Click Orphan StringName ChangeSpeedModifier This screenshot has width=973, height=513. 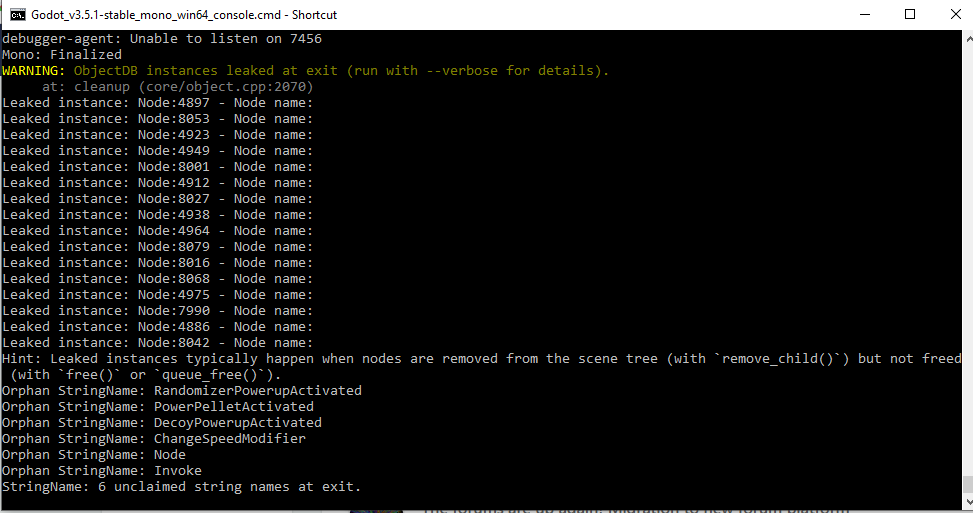[x=154, y=439]
